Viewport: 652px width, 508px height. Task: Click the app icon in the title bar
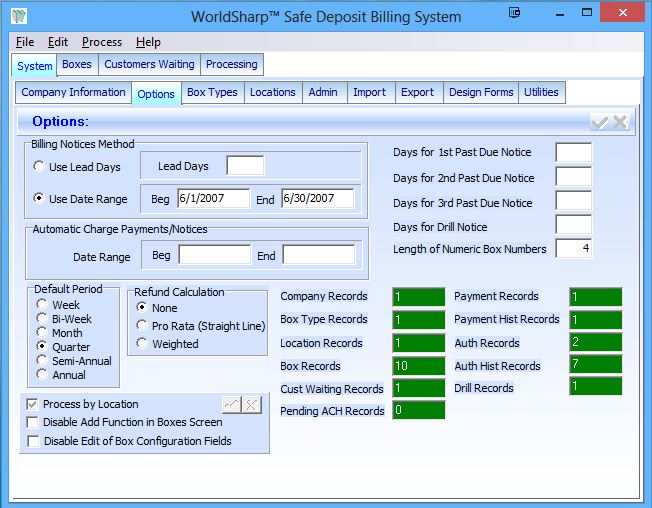pyautogui.click(x=18, y=16)
